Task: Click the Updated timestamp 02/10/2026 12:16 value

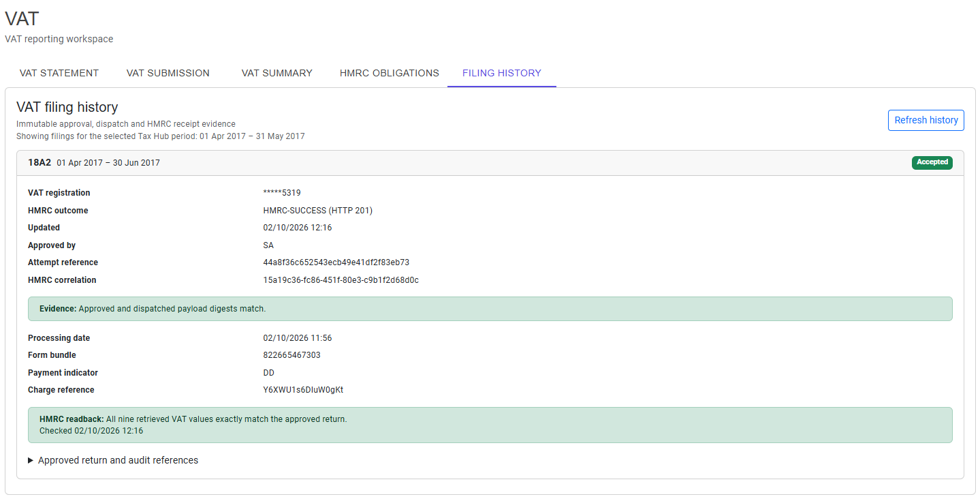Action: [x=298, y=228]
